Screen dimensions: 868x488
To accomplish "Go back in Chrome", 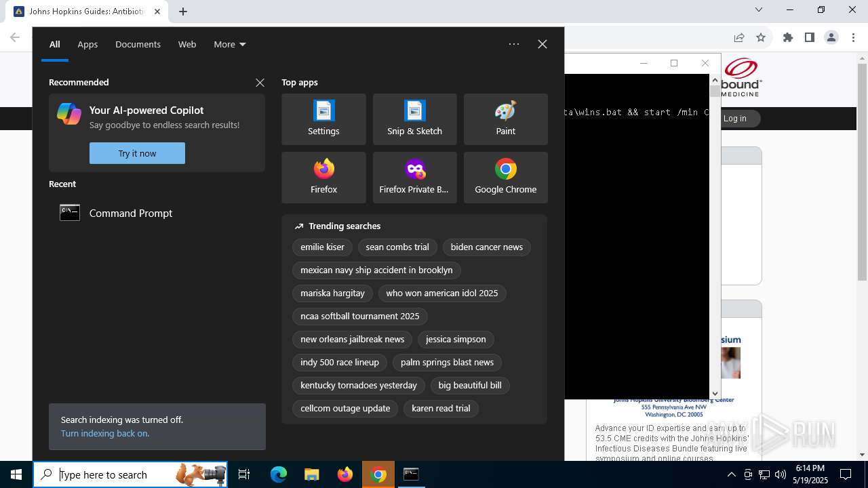I will [x=15, y=37].
